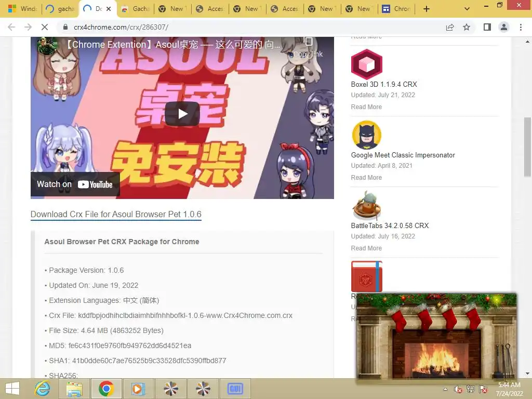Image resolution: width=532 pixels, height=399 pixels.
Task: Toggle the Chrome side panel
Action: click(x=487, y=27)
